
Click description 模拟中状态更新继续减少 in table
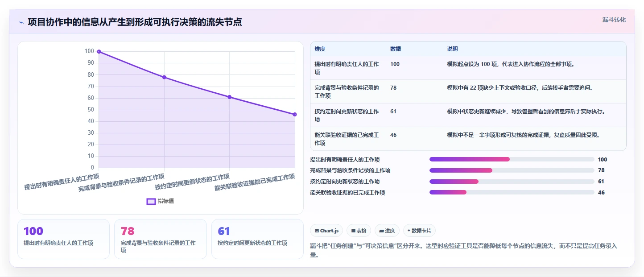point(526,112)
